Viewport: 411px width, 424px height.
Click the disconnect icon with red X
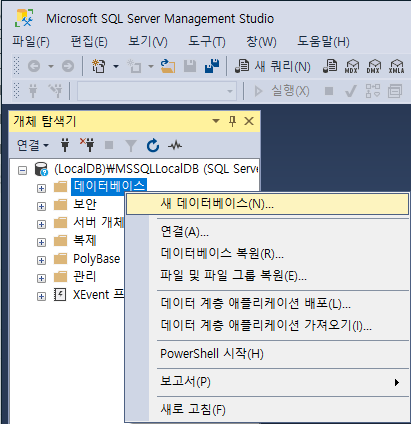pos(87,145)
